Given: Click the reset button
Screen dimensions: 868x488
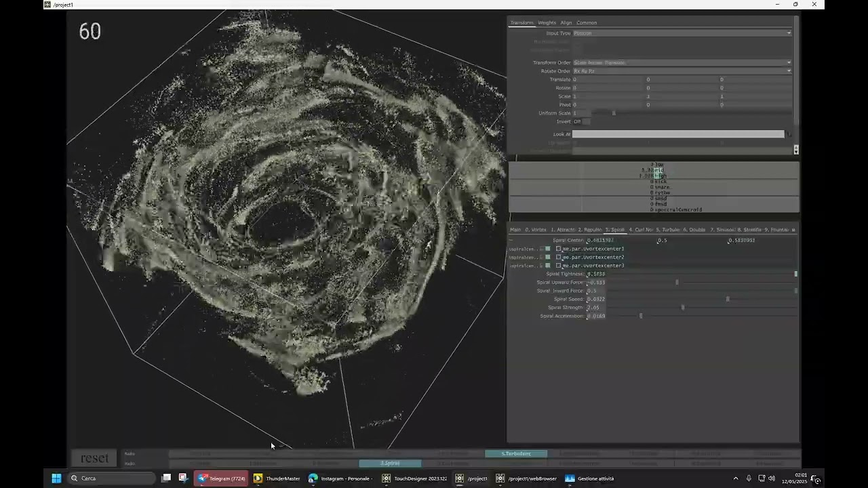Looking at the screenshot, I should tap(94, 459).
